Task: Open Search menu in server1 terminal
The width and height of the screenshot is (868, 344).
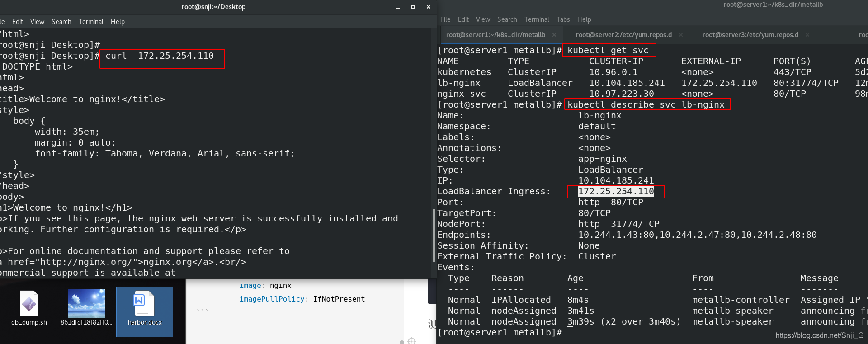Action: (507, 19)
